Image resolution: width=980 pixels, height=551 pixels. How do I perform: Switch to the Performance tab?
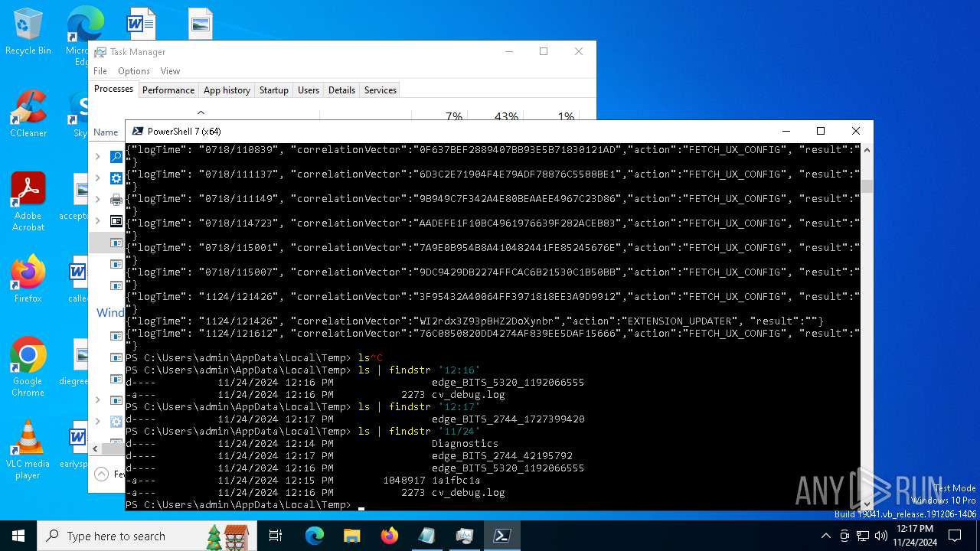pos(168,90)
